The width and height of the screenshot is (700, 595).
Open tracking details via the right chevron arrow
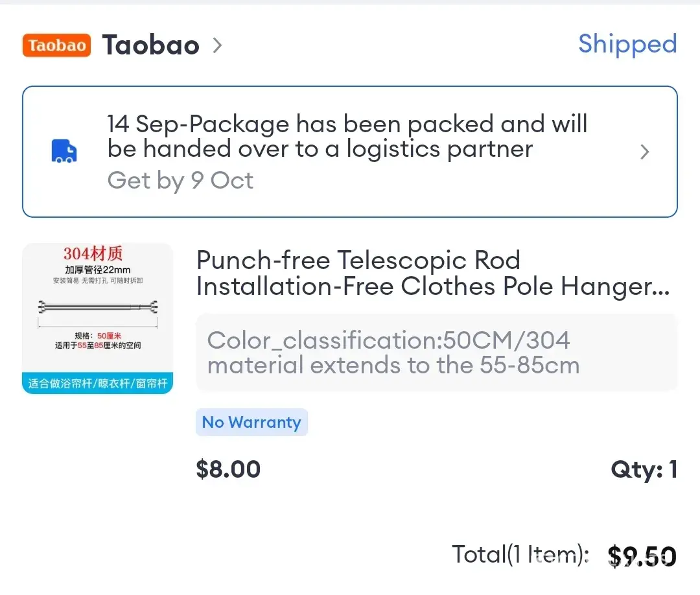click(x=644, y=152)
